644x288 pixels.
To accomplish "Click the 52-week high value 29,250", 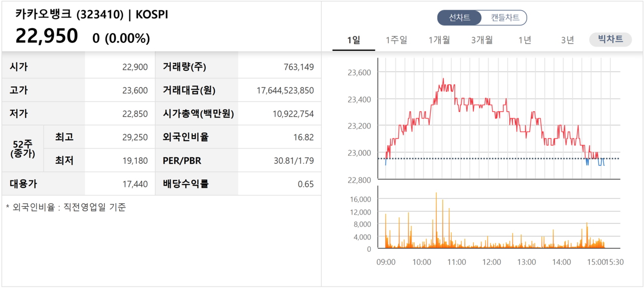I will click(x=135, y=137).
